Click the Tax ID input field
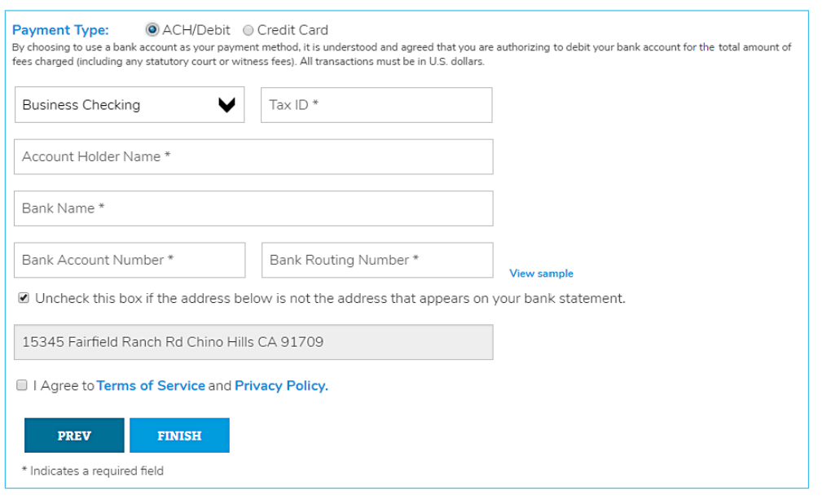This screenshot has width=822, height=504. click(x=376, y=104)
